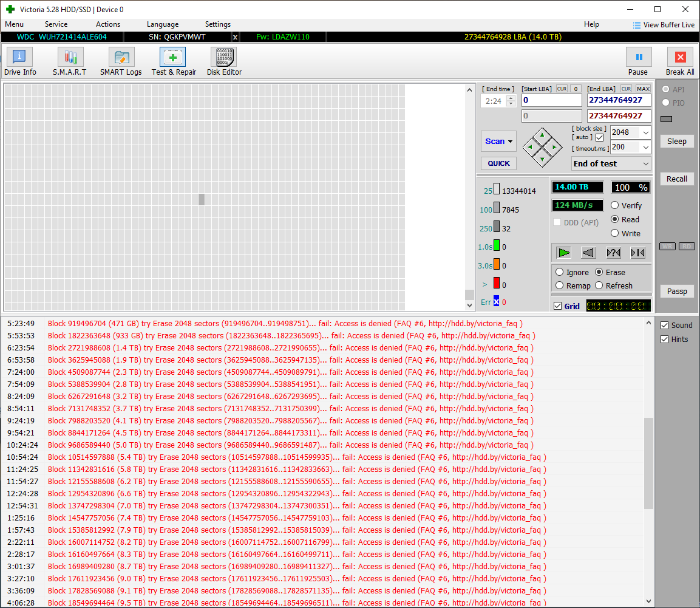
Task: Toggle the Sound checkbox
Action: 665,325
